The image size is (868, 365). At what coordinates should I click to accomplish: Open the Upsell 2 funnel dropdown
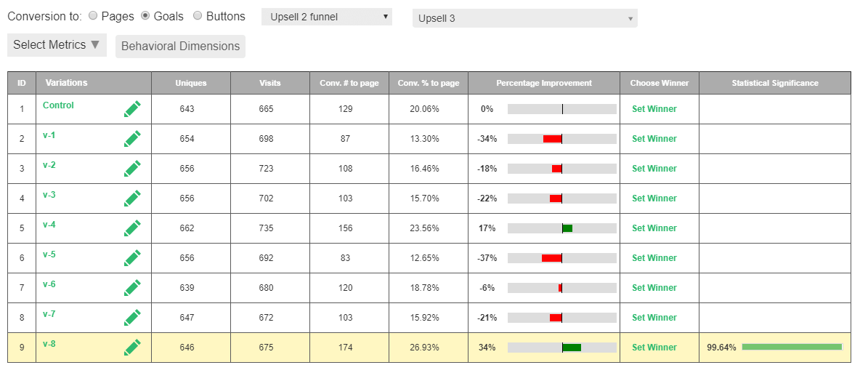pos(326,17)
